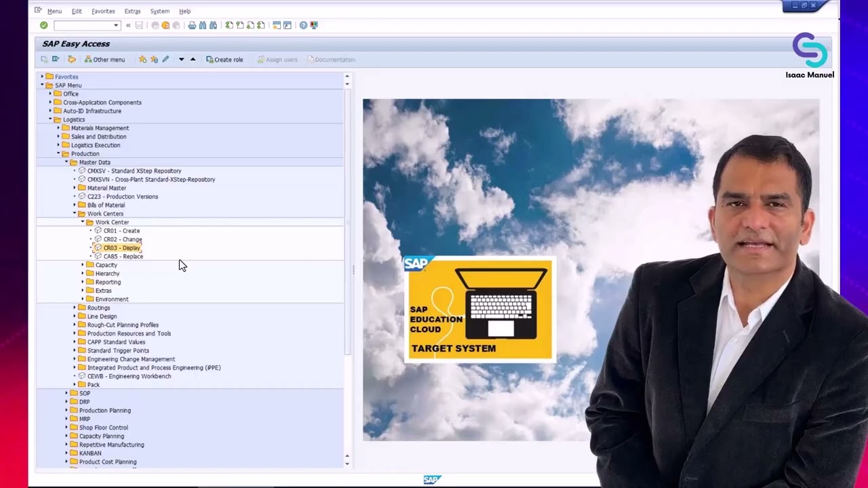
Task: Move favorite up arrow icon
Action: pyautogui.click(x=193, y=60)
